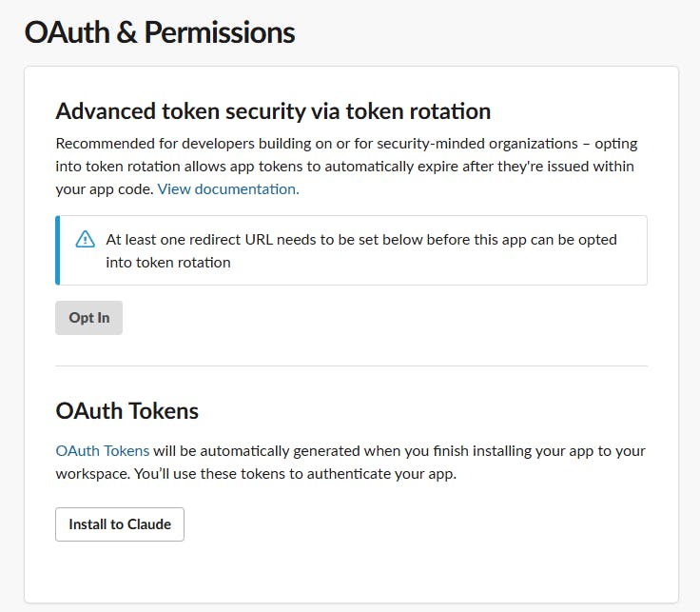Click the horizontal divider between the sections
Viewport: 700px width, 612px height.
click(x=351, y=365)
